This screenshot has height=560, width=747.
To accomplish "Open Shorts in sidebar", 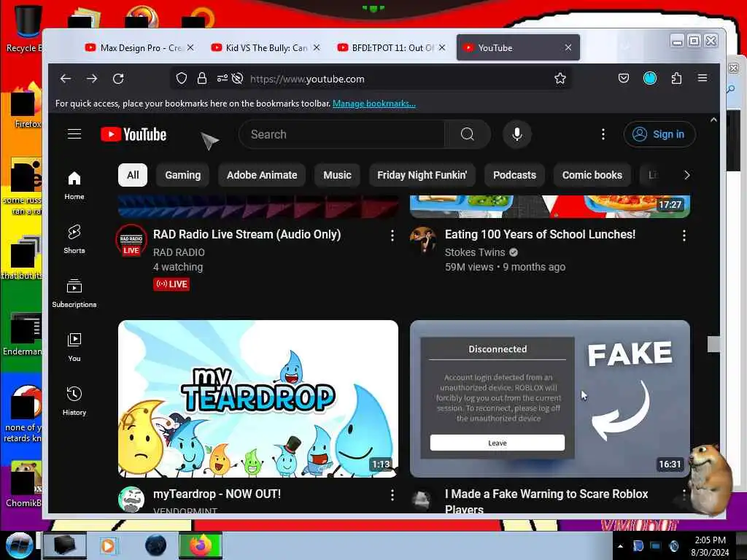I will coord(74,239).
